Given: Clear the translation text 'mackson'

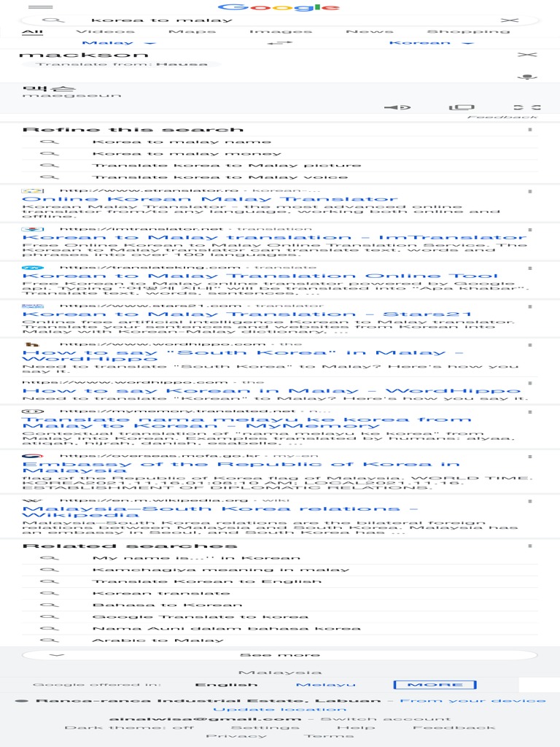Looking at the screenshot, I should click(527, 55).
